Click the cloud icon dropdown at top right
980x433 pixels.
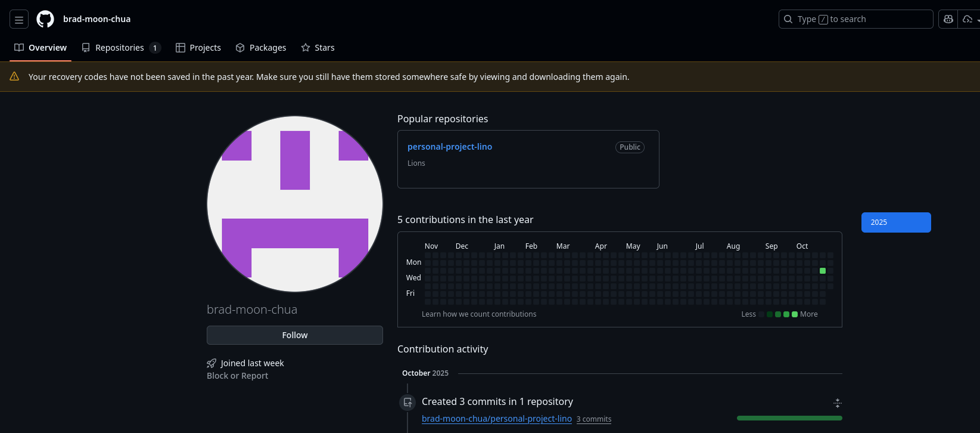click(x=970, y=19)
